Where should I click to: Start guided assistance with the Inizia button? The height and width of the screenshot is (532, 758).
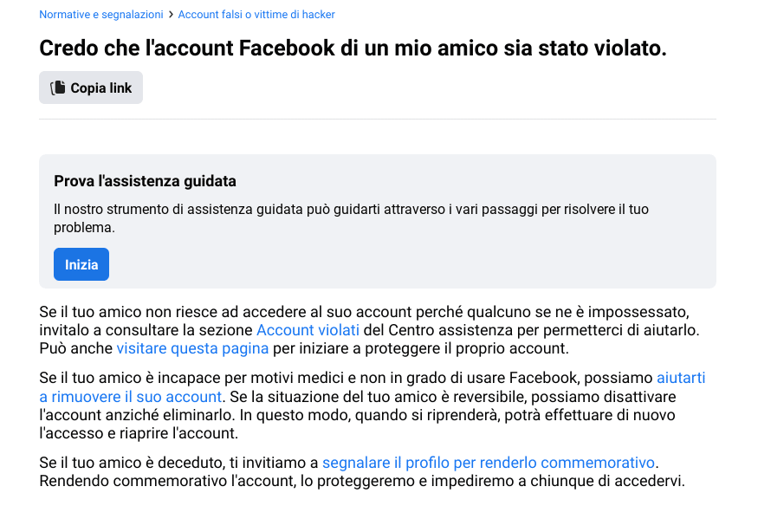[81, 264]
